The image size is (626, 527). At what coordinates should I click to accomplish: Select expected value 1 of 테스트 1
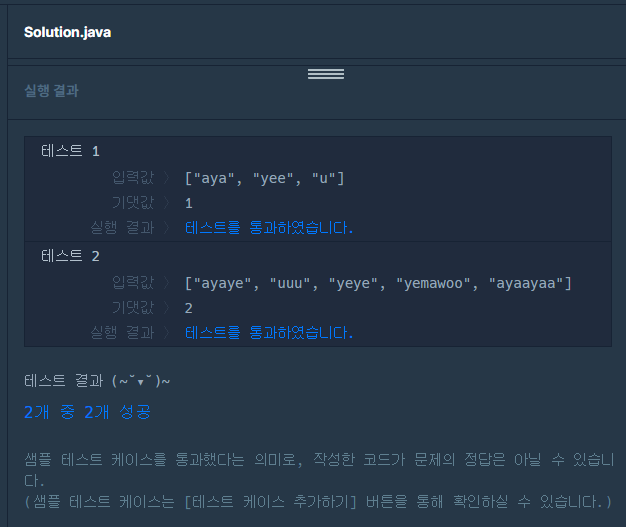coord(189,203)
